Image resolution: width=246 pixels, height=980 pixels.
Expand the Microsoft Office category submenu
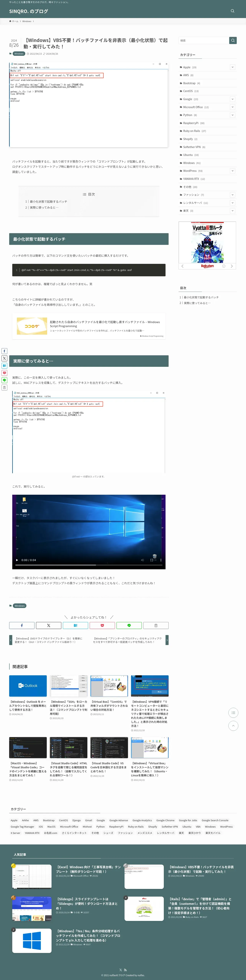click(233, 107)
